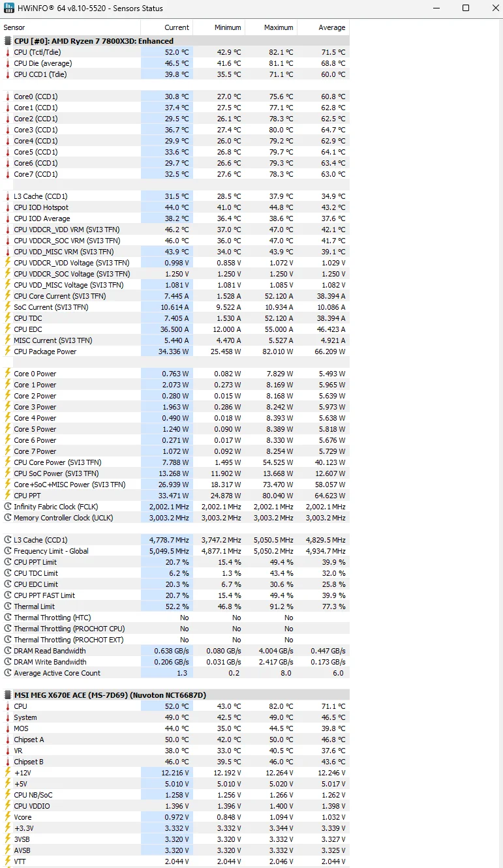Collapse the CPU [#0]: AMD Ryzen 7 7800X3D group
This screenshot has width=503, height=868.
click(8, 41)
